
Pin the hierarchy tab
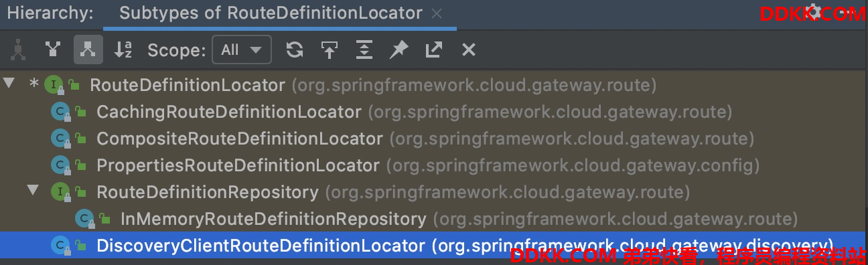pyautogui.click(x=399, y=50)
